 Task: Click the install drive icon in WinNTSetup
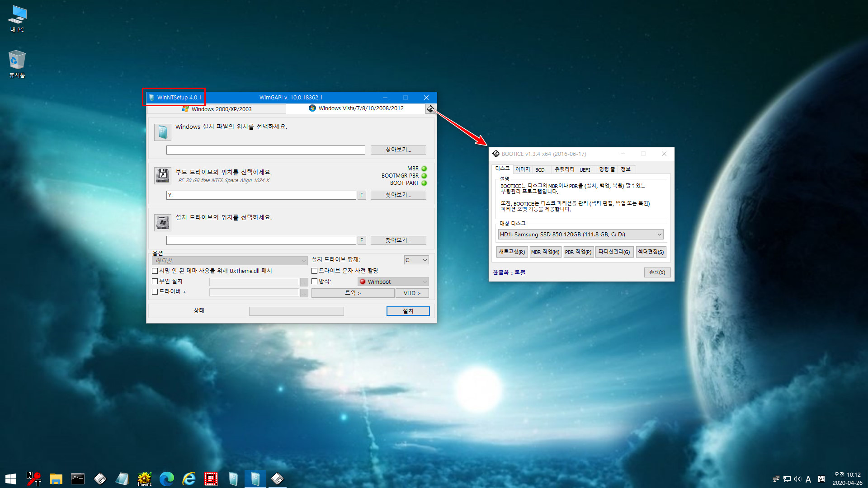tap(163, 222)
